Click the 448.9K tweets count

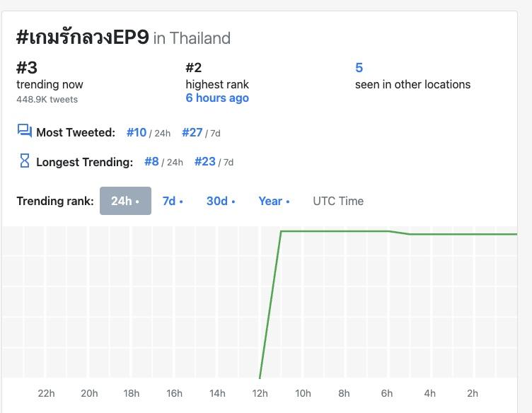(47, 99)
